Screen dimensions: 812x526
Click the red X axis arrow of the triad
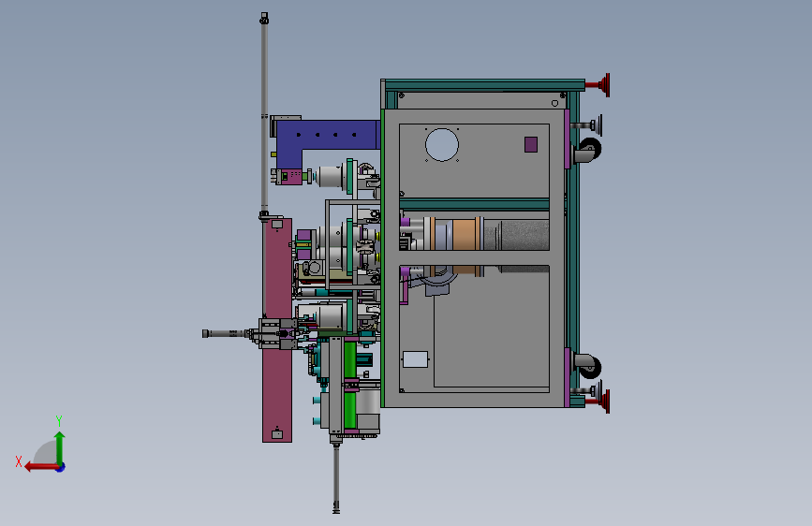(x=41, y=467)
